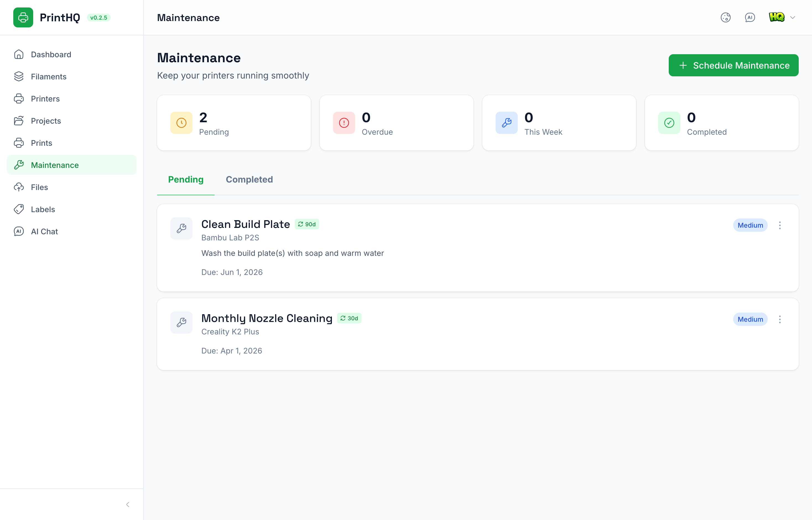Open the options menu for Clean Build Plate

pyautogui.click(x=780, y=225)
